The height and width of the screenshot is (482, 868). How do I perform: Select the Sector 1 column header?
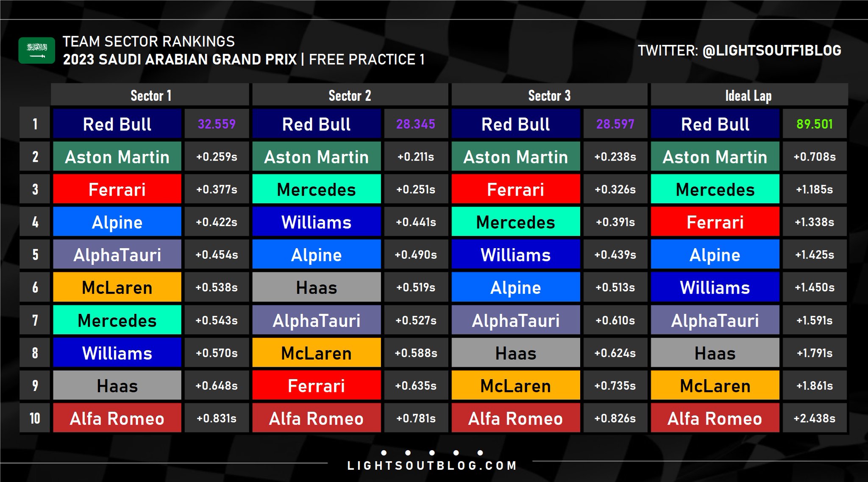tap(150, 96)
